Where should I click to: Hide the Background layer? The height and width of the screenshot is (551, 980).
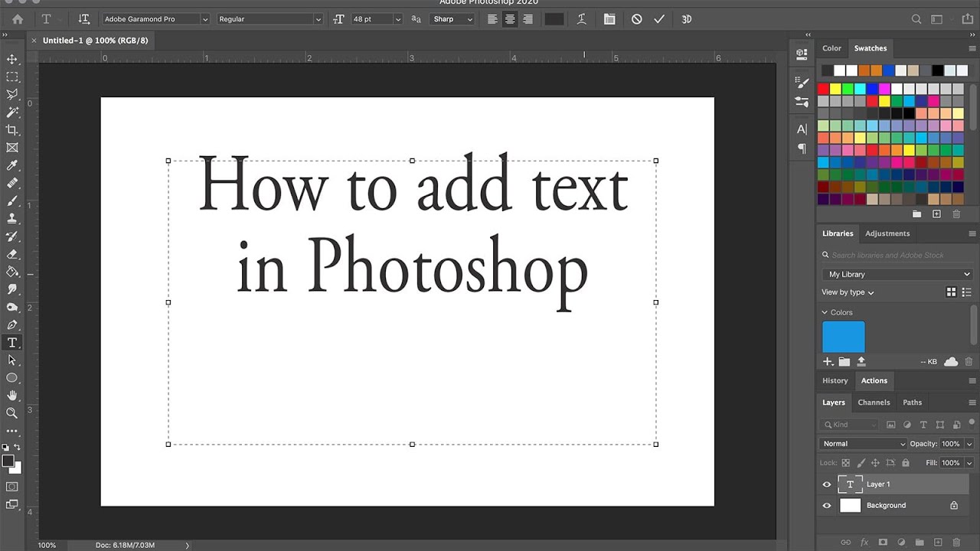pyautogui.click(x=827, y=506)
